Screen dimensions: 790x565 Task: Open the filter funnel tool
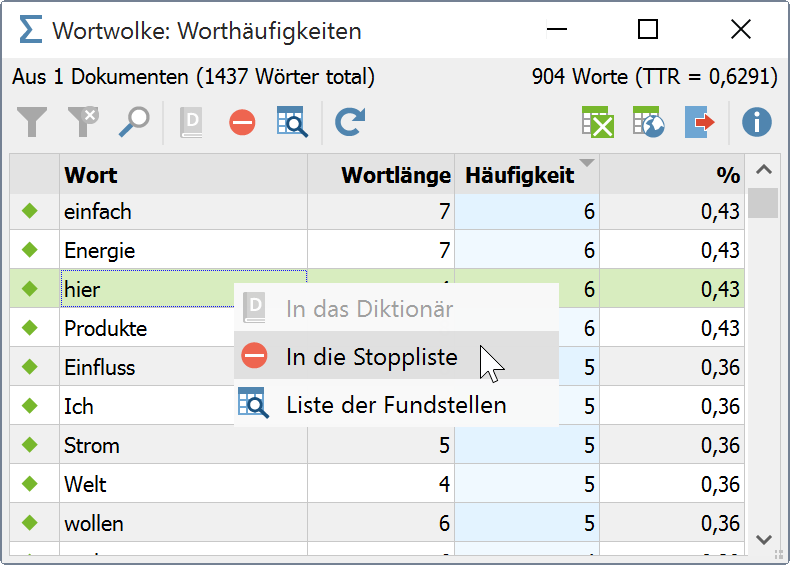(32, 122)
